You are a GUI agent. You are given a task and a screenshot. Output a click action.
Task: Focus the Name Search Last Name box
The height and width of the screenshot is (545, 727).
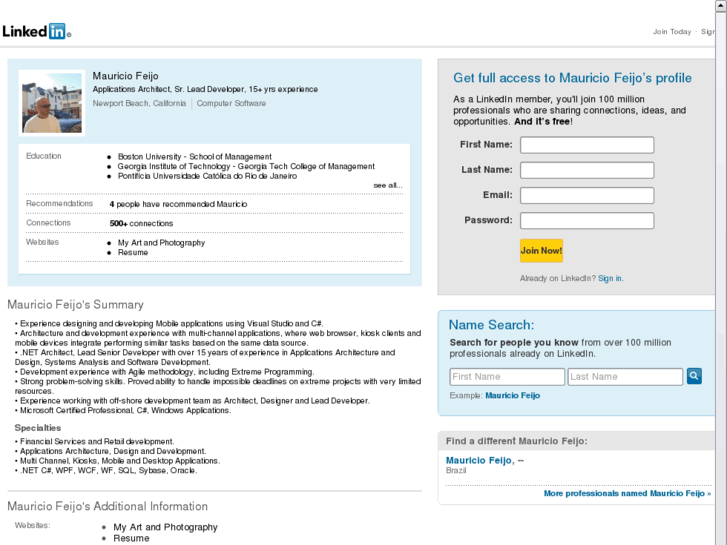point(625,377)
